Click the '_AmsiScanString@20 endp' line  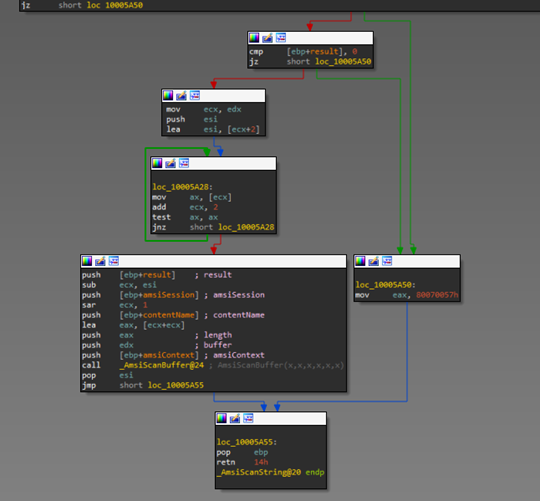point(270,472)
